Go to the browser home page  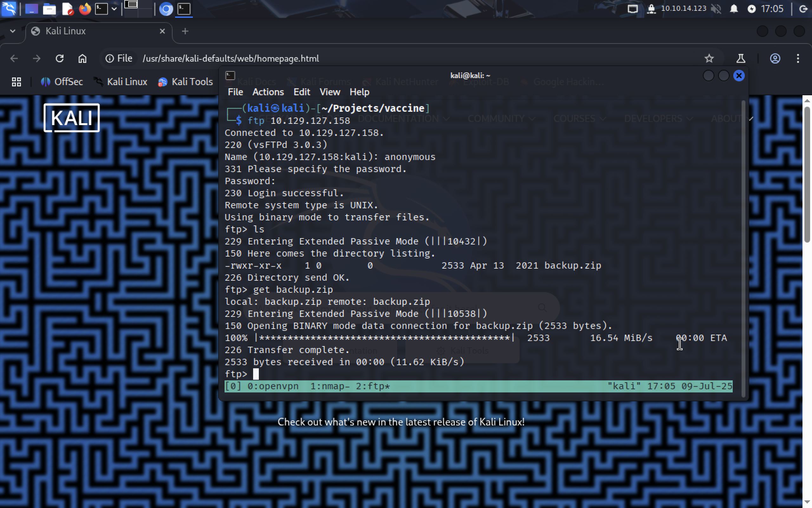coord(82,58)
